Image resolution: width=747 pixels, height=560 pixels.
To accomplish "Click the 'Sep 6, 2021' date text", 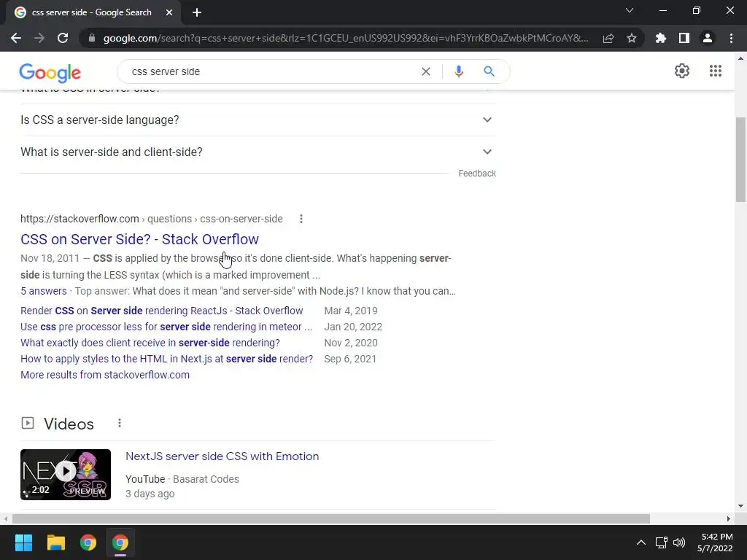I will click(x=350, y=359).
